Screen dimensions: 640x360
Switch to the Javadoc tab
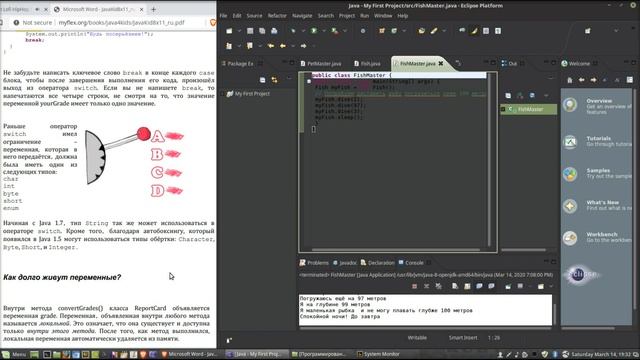coord(344,263)
